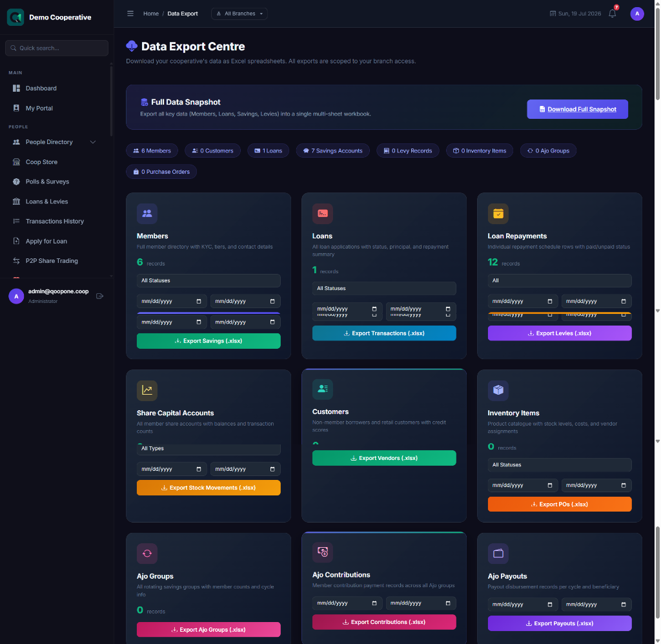Open Loan Repayments All dropdown
661x644 pixels.
[560, 280]
